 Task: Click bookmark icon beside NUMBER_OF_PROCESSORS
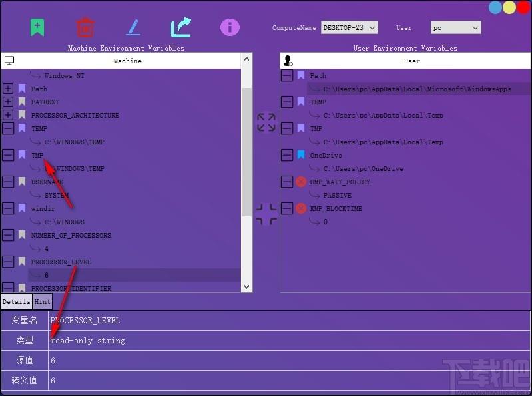(22, 235)
